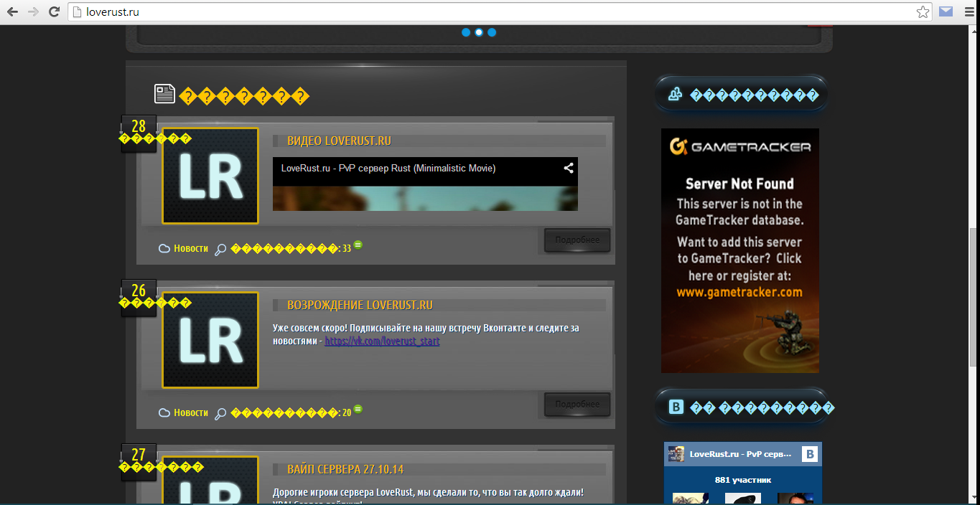Viewport: 980px width, 505px height.
Task: Open the post titled ВИДЕО LOVERUST.RU
Action: coord(339,141)
